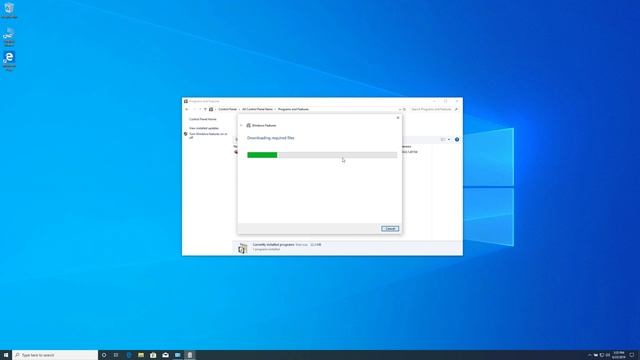The width and height of the screenshot is (640, 360).
Task: Click the refresh icon in the address bar
Action: [404, 109]
